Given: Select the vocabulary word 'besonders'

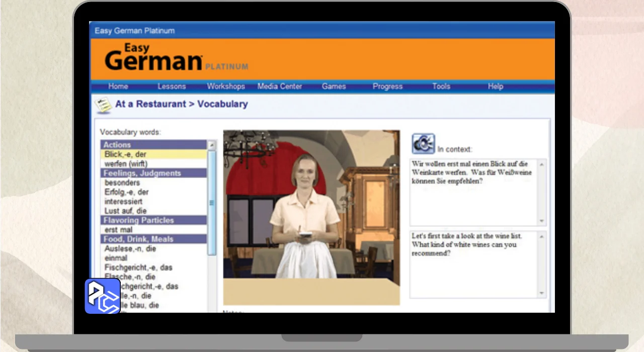Looking at the screenshot, I should coord(122,183).
